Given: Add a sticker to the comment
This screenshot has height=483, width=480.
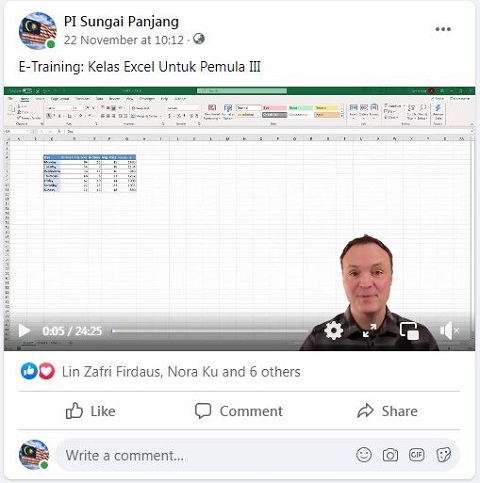Looking at the screenshot, I should tap(443, 455).
